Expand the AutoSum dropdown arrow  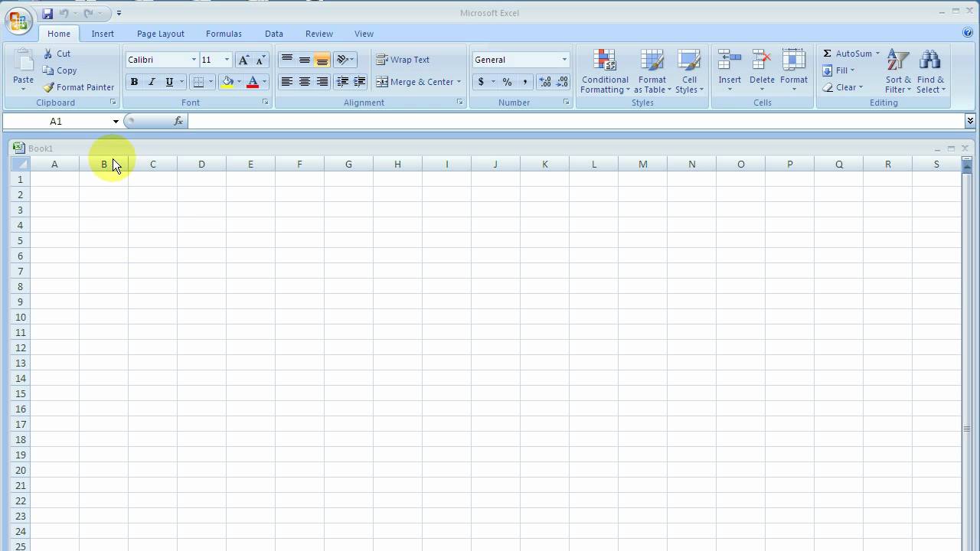pos(877,54)
